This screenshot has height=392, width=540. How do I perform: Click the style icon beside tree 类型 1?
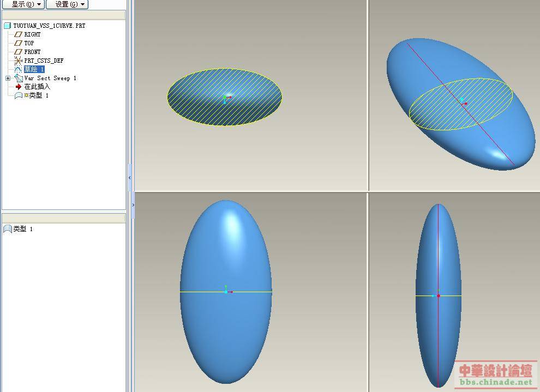pos(18,95)
